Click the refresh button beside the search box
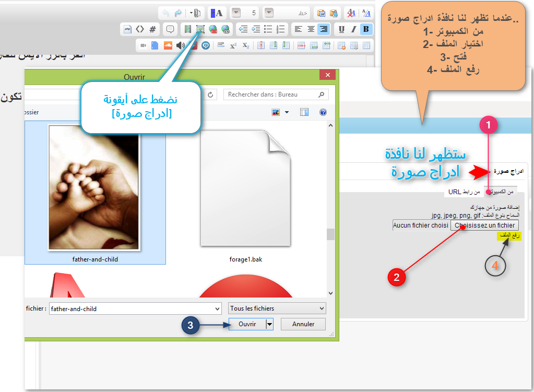534x392 pixels. [x=210, y=94]
